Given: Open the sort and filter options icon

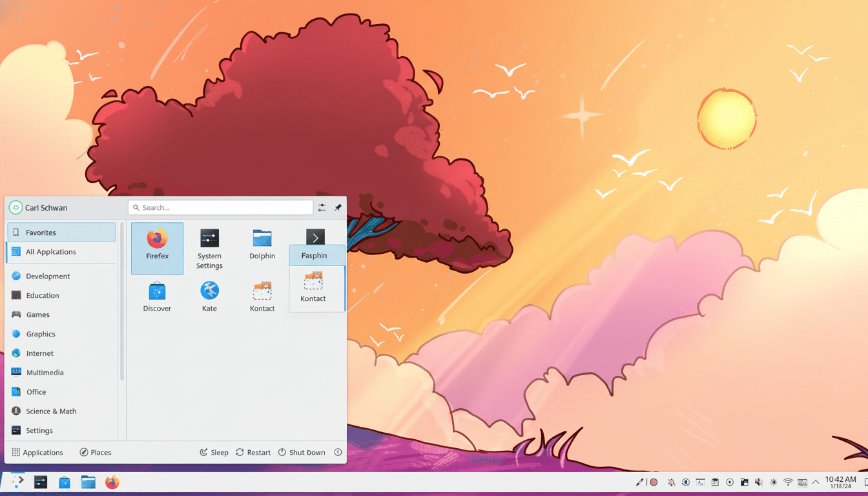Looking at the screenshot, I should 322,207.
